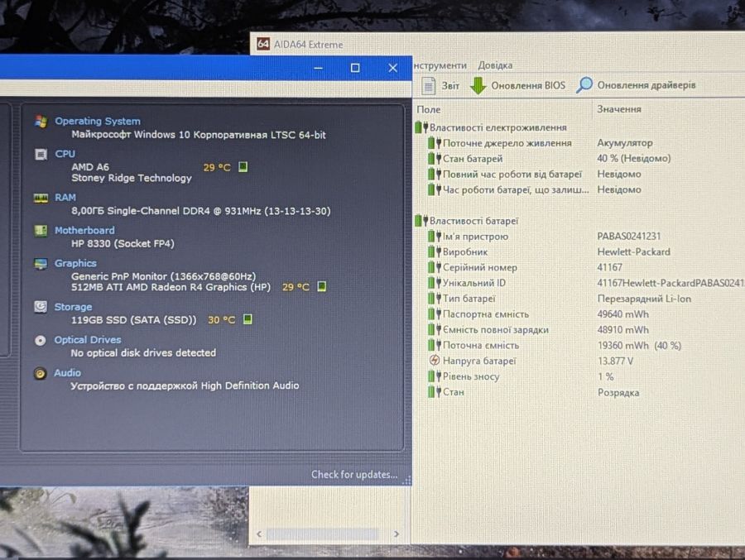Click the memory stick icon next to RAM

(41, 198)
